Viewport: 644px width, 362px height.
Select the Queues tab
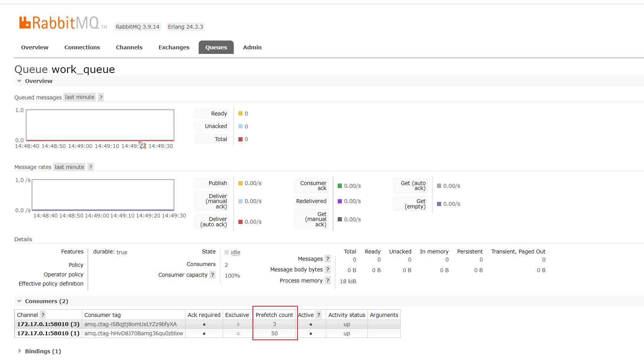[216, 47]
